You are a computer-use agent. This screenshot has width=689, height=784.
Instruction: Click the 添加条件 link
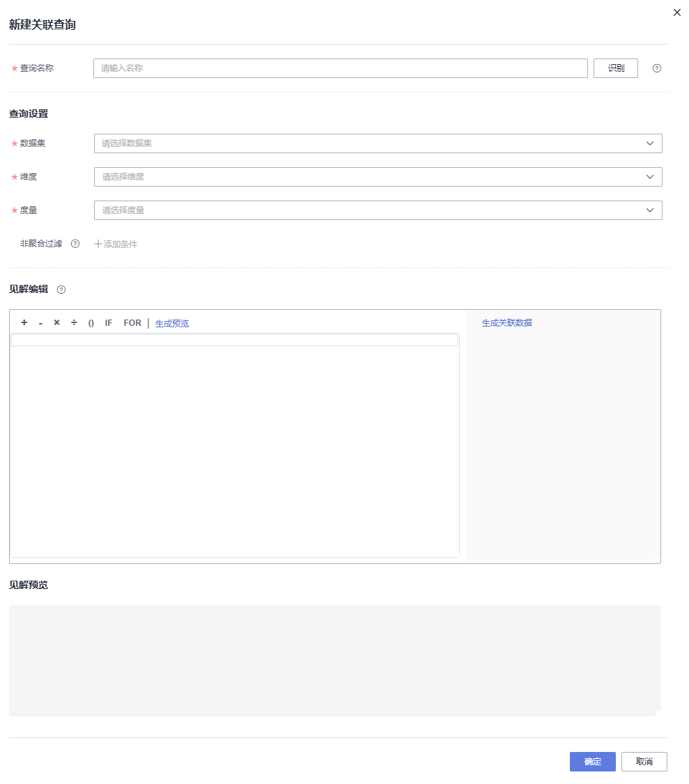(116, 244)
